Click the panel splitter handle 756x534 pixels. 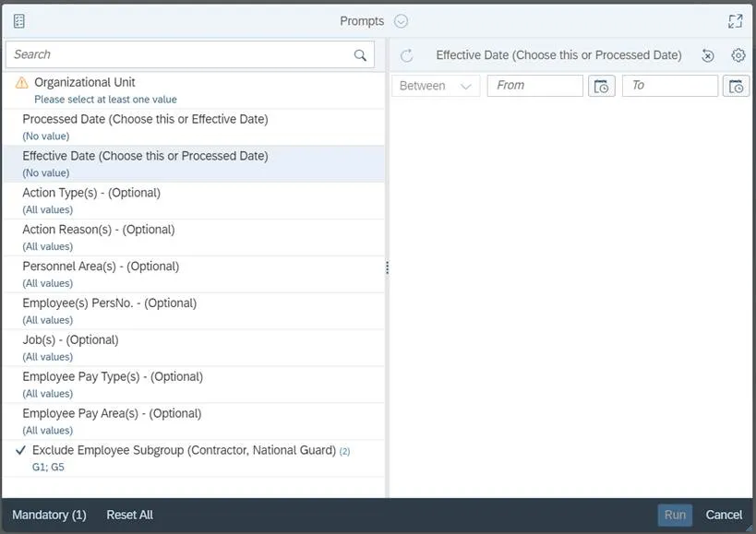(387, 267)
